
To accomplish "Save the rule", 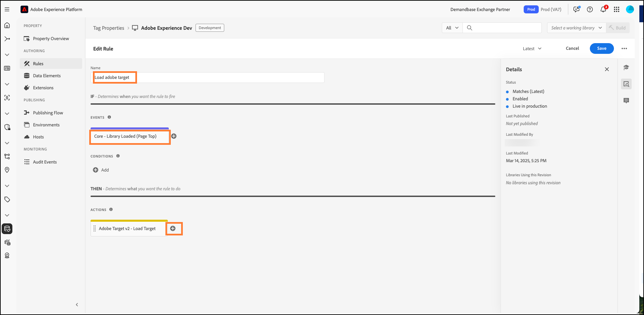I will (x=602, y=48).
